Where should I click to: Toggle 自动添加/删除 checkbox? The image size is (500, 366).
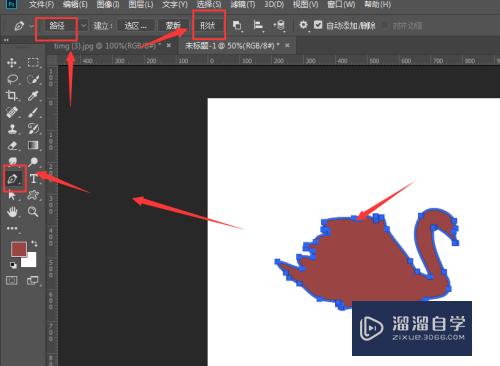[318, 25]
